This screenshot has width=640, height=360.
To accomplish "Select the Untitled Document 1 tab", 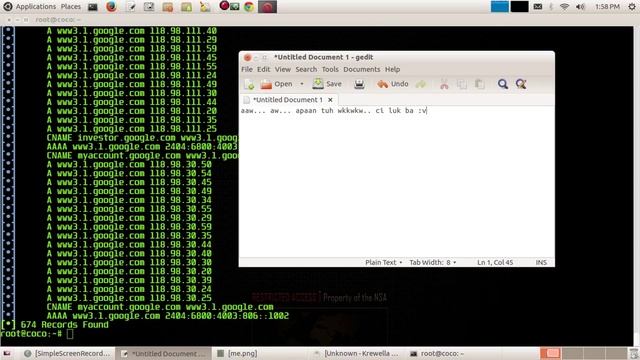I will [x=287, y=100].
